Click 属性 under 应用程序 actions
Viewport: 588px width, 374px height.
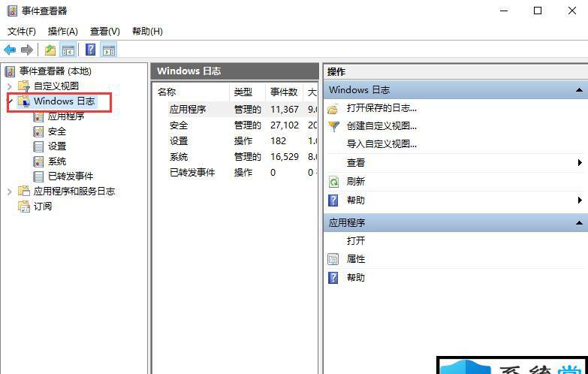[356, 259]
